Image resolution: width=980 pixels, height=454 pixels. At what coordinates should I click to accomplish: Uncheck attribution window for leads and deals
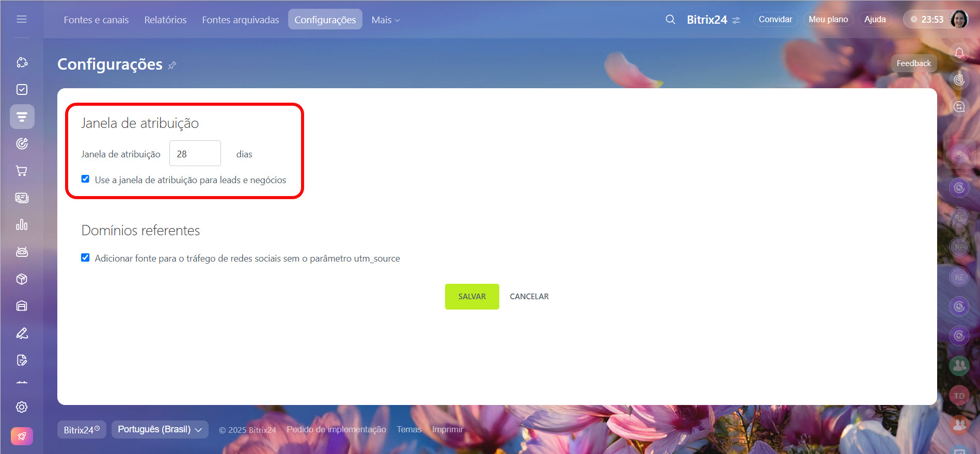point(86,179)
